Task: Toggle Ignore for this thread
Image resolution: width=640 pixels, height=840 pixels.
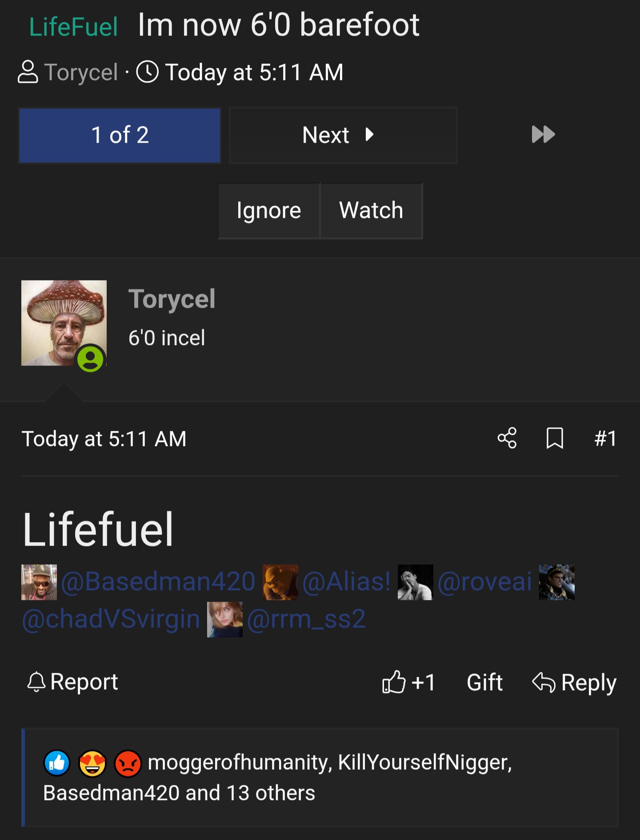Action: tap(269, 211)
